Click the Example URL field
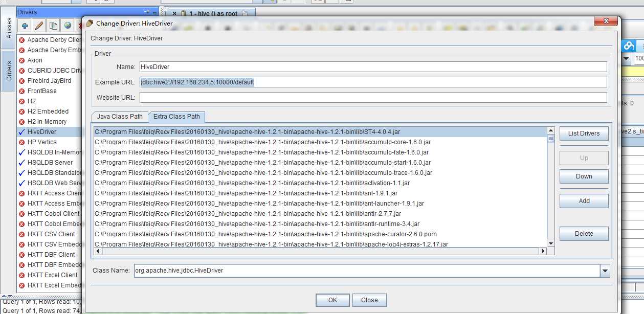 point(373,82)
